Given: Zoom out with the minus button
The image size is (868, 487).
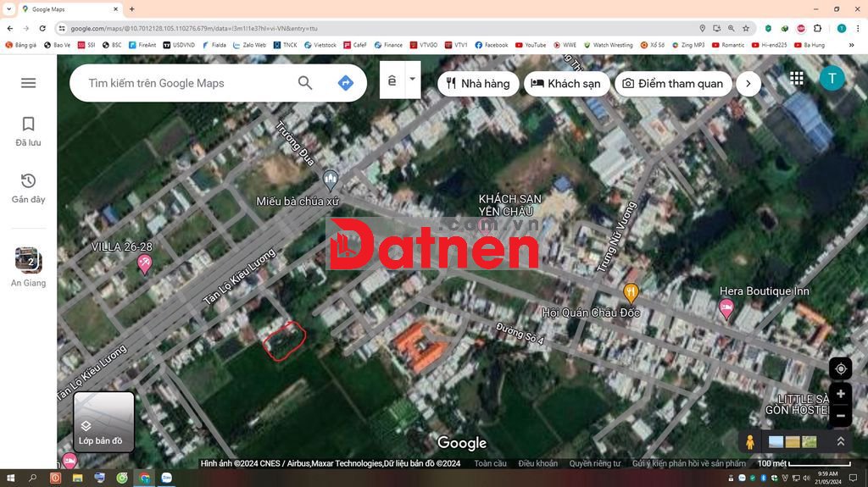Looking at the screenshot, I should (x=840, y=416).
